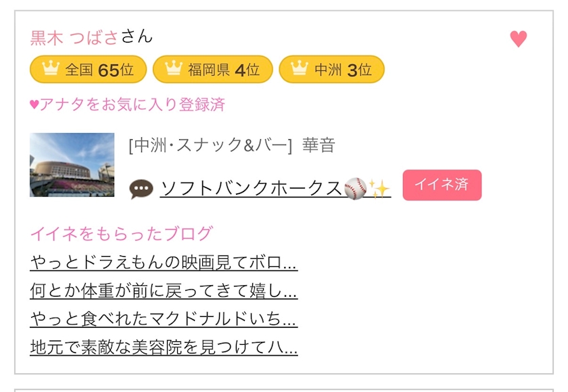Image resolution: width=568 pixels, height=392 pixels.
Task: Click the speech bubble comment icon
Action: [141, 189]
